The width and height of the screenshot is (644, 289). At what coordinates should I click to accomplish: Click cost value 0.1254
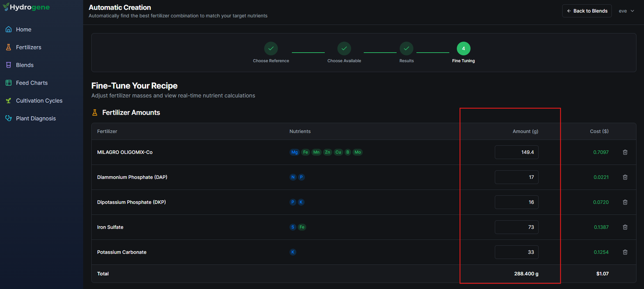[601, 252]
